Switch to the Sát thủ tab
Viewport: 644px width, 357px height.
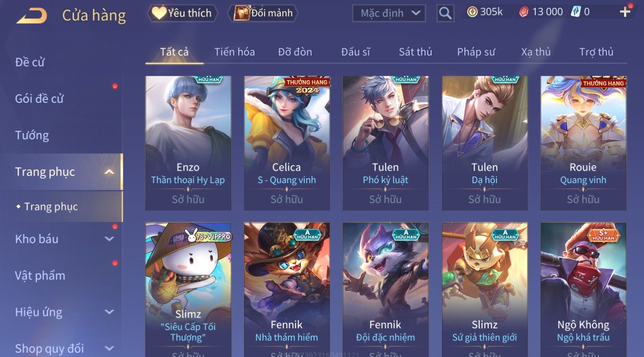(x=415, y=52)
